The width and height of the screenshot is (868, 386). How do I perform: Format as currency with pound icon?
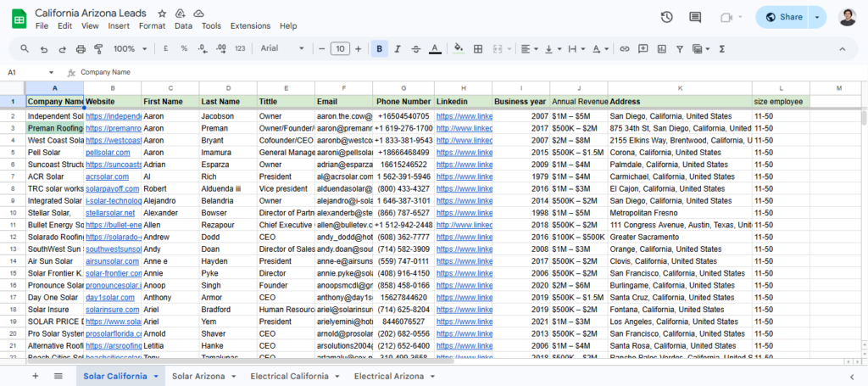pos(165,48)
